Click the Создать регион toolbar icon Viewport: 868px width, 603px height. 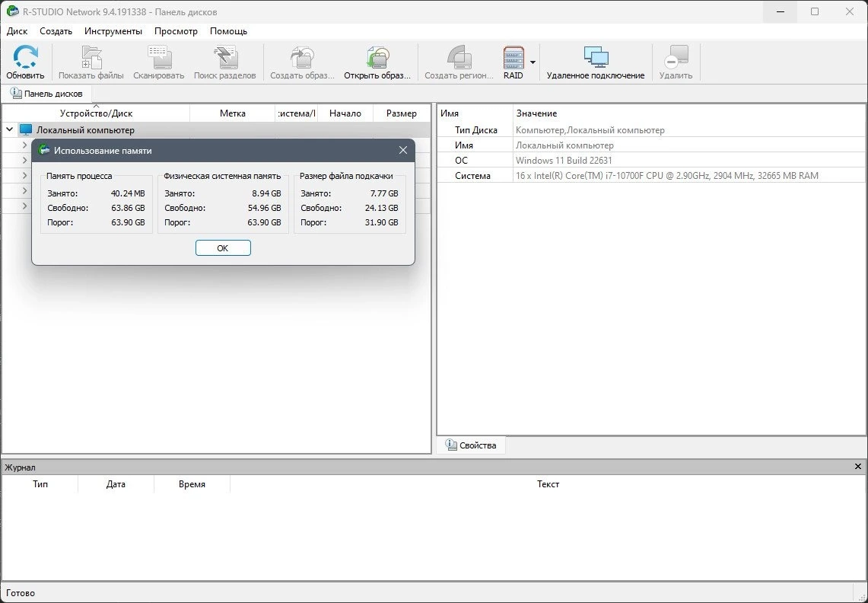pyautogui.click(x=459, y=57)
